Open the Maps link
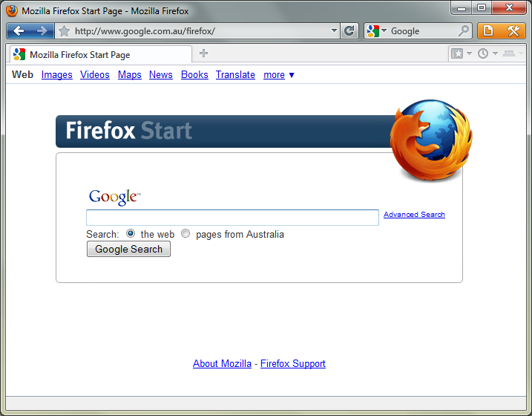532x416 pixels. [x=130, y=75]
